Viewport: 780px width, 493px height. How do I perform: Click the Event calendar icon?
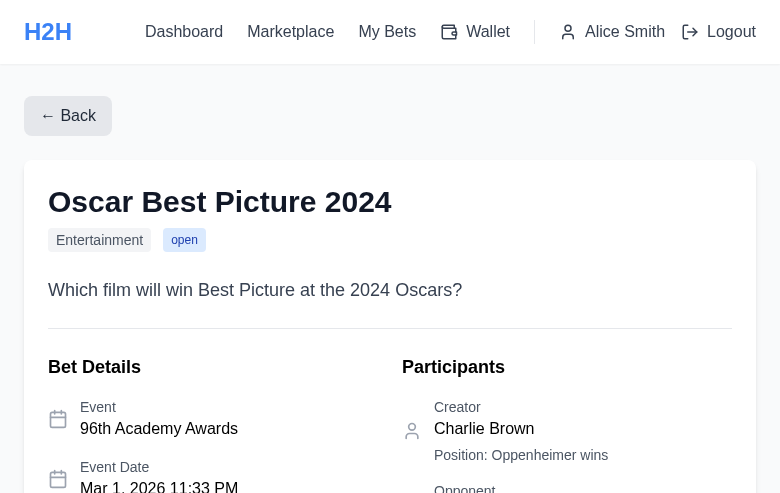click(58, 419)
